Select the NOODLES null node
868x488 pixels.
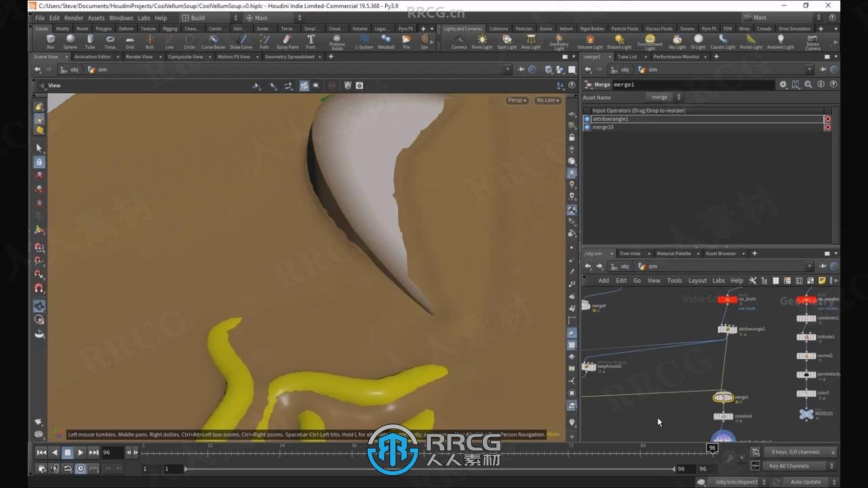(x=806, y=413)
